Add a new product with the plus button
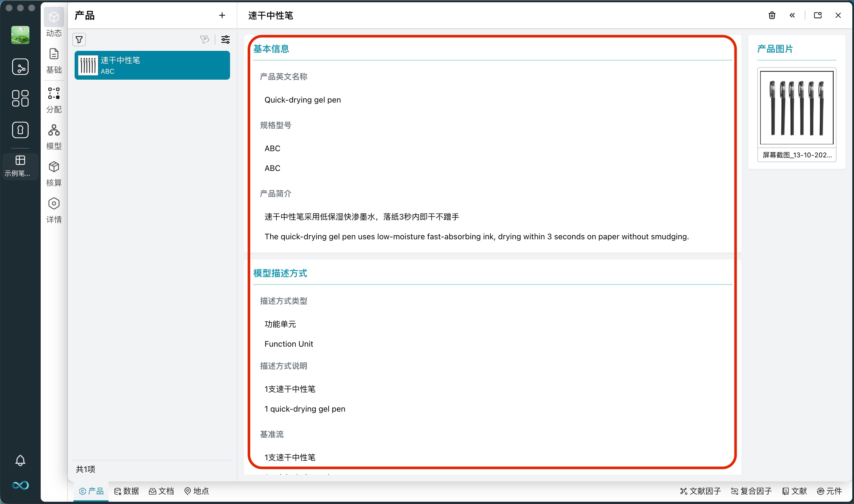 [222, 15]
